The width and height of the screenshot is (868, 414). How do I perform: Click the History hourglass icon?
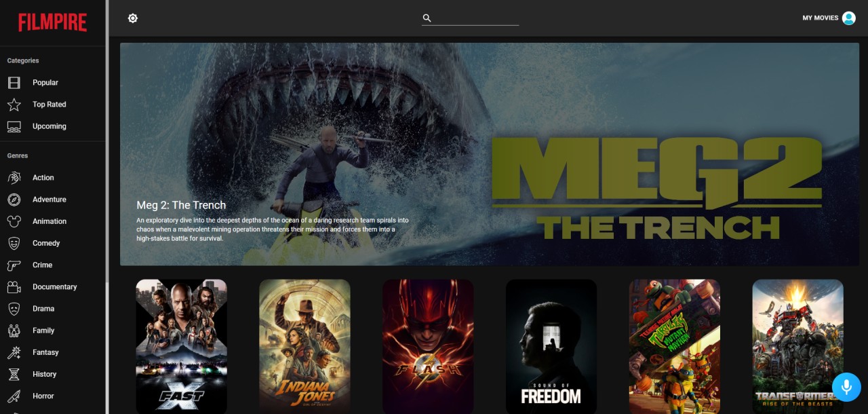(14, 374)
